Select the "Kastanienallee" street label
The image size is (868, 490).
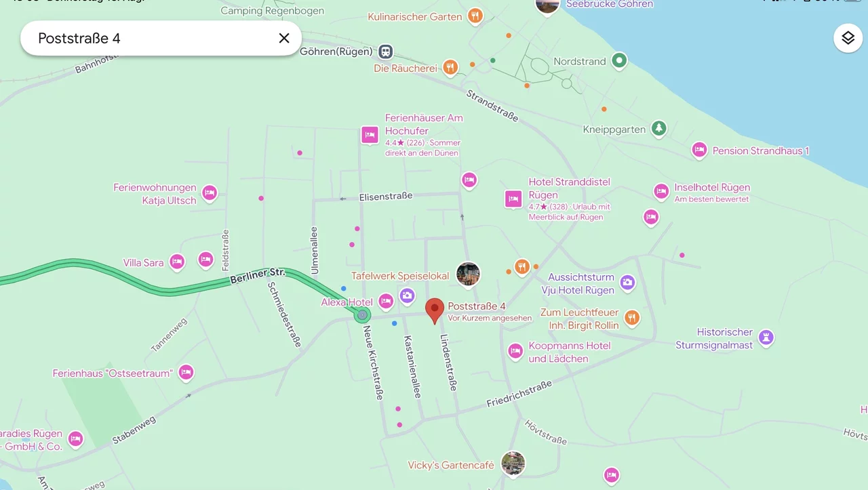pyautogui.click(x=412, y=367)
